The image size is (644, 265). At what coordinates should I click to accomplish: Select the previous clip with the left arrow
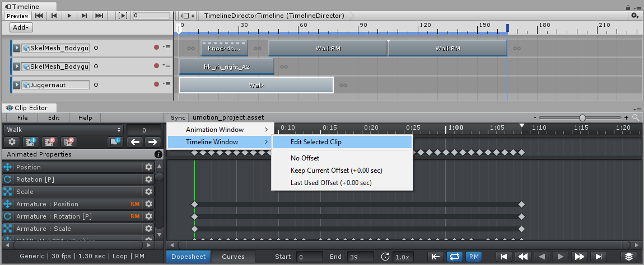click(135, 142)
